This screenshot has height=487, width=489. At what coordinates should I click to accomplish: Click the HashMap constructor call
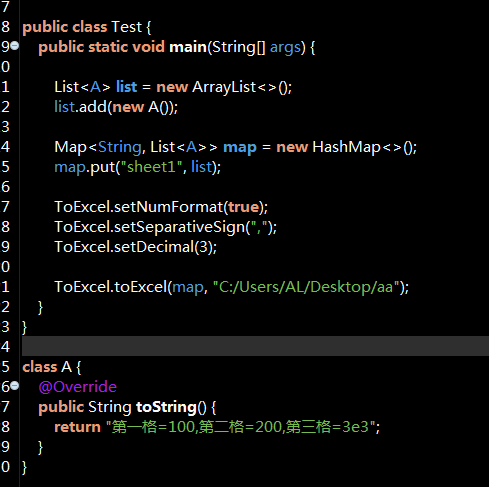364,147
